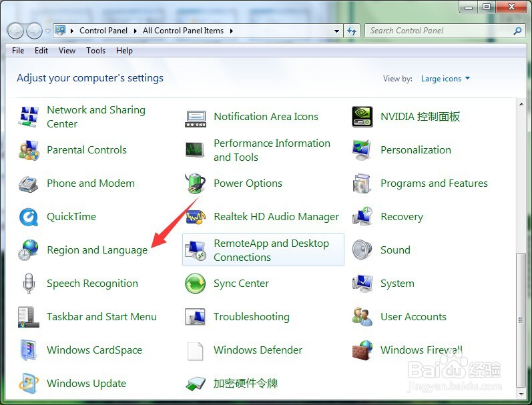Viewport: 532px width, 405px height.
Task: Click the Troubleshooting link text
Action: coord(252,317)
